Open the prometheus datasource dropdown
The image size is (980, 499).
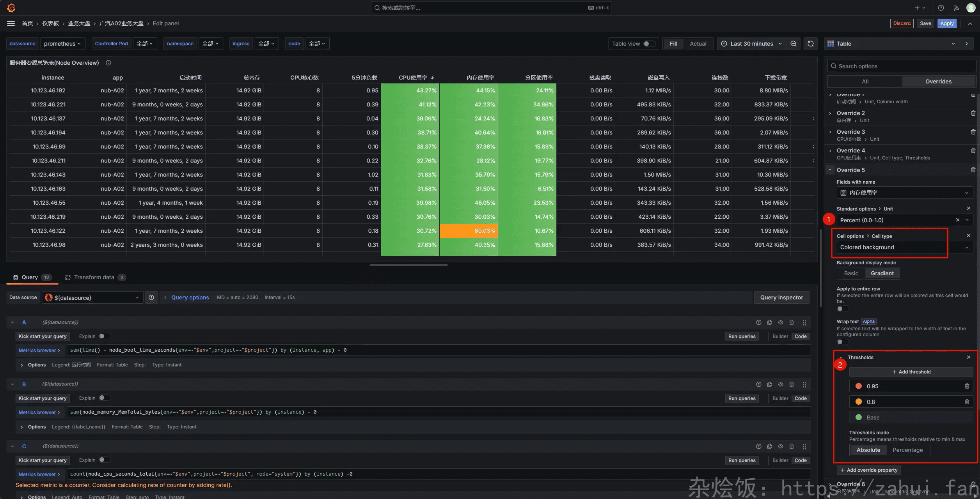coord(62,44)
